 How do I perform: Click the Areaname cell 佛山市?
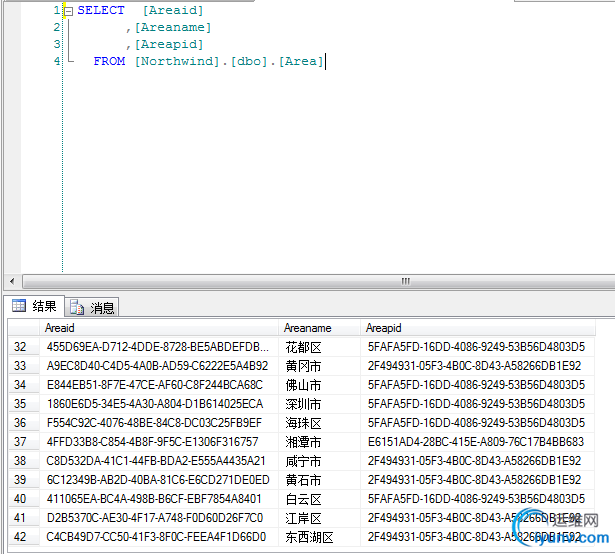pyautogui.click(x=319, y=385)
